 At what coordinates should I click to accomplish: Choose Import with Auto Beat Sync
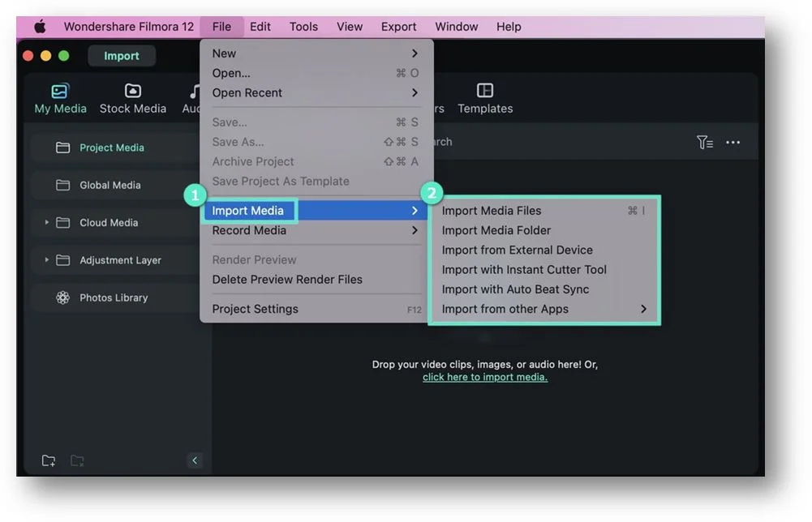pos(543,289)
